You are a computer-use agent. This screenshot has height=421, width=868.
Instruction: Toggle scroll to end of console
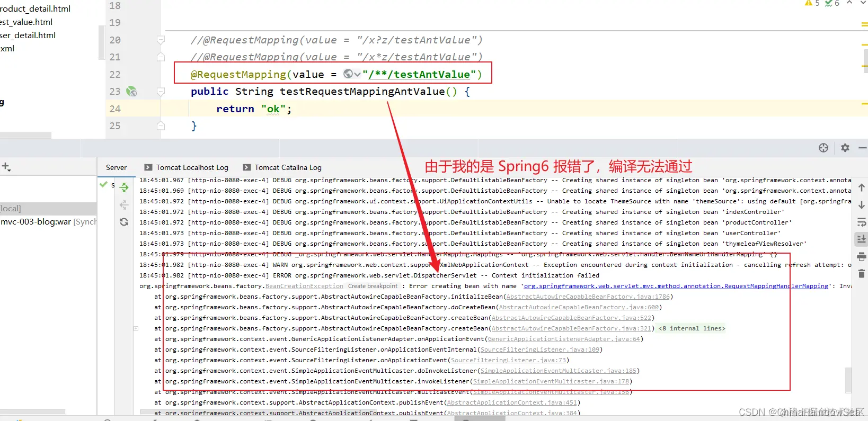(862, 239)
